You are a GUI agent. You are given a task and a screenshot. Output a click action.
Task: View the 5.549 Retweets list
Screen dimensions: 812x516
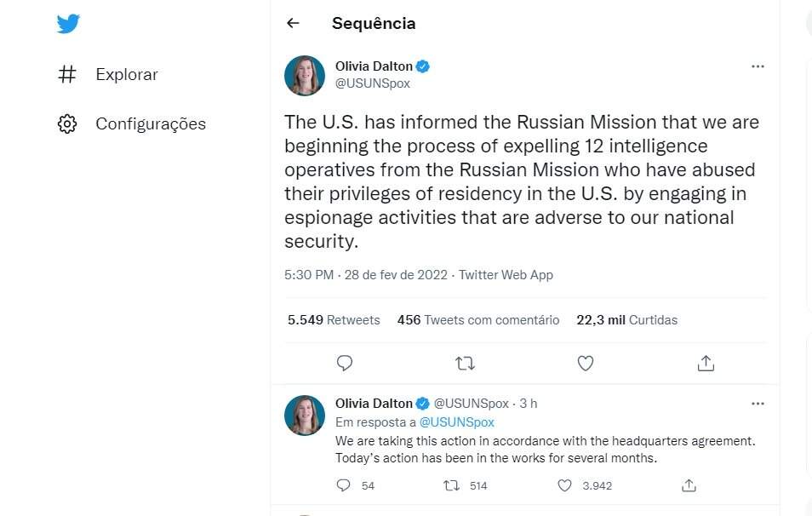334,320
